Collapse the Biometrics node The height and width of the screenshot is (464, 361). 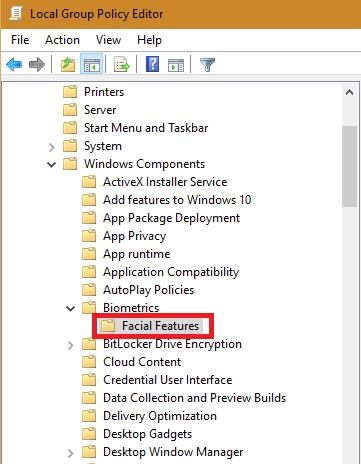click(70, 308)
